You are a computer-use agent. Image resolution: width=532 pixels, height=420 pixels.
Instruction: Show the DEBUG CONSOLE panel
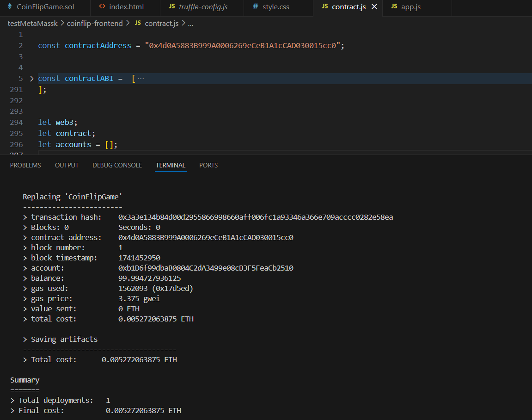point(117,165)
